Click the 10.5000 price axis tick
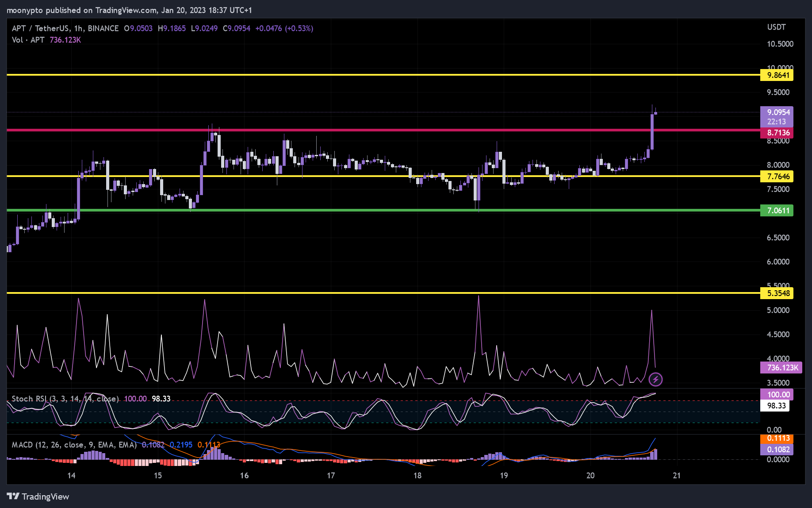This screenshot has height=508, width=812. tap(780, 44)
